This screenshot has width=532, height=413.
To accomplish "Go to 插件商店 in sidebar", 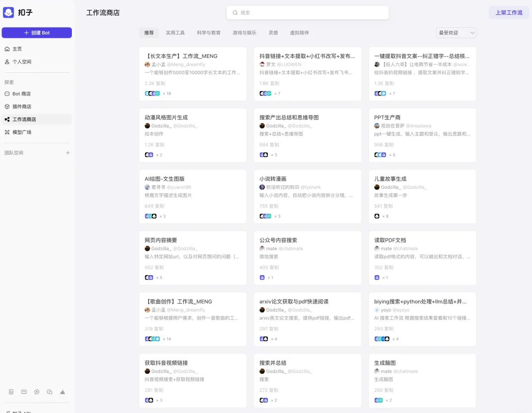I will 22,106.
